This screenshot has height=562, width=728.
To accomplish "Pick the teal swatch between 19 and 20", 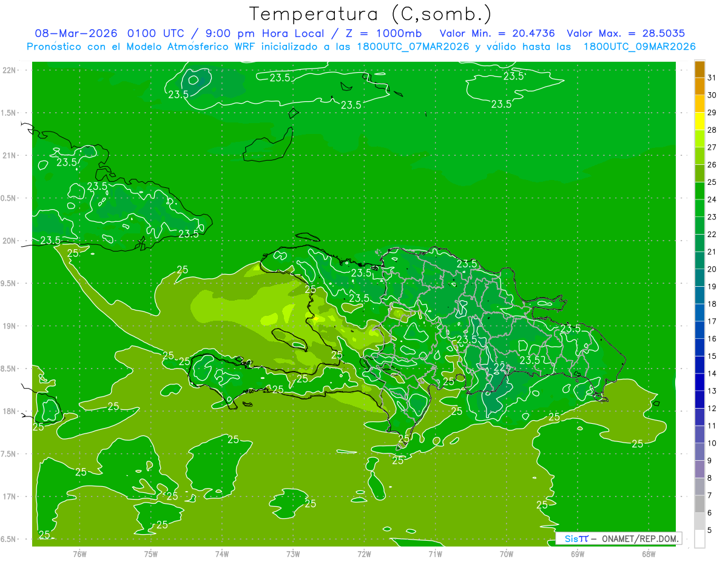I will tap(699, 278).
